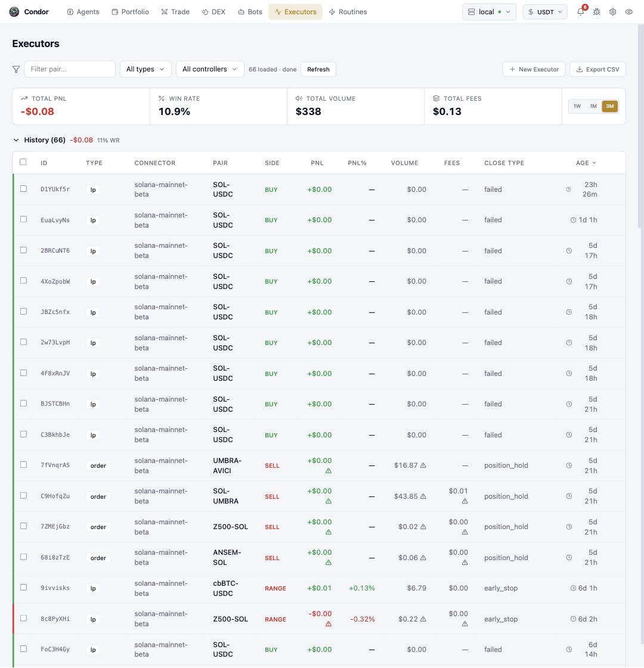Check the 8c8PyXHi row checkbox

(x=23, y=618)
